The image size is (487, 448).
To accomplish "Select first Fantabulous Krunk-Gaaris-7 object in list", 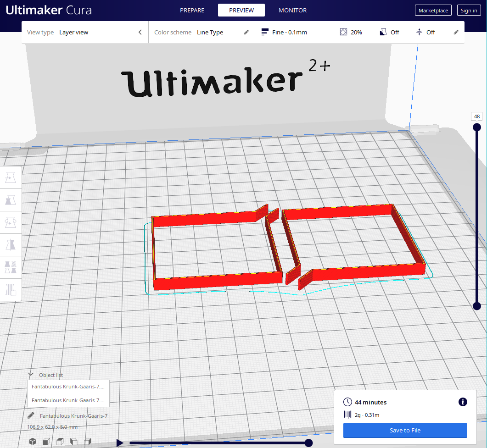I will pyautogui.click(x=68, y=387).
